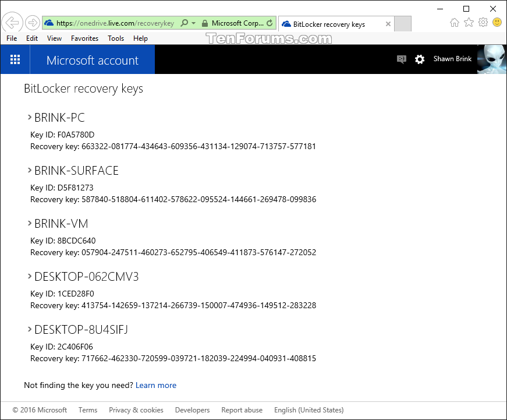Minimize the browser window
The height and width of the screenshot is (420, 507).
(439, 9)
